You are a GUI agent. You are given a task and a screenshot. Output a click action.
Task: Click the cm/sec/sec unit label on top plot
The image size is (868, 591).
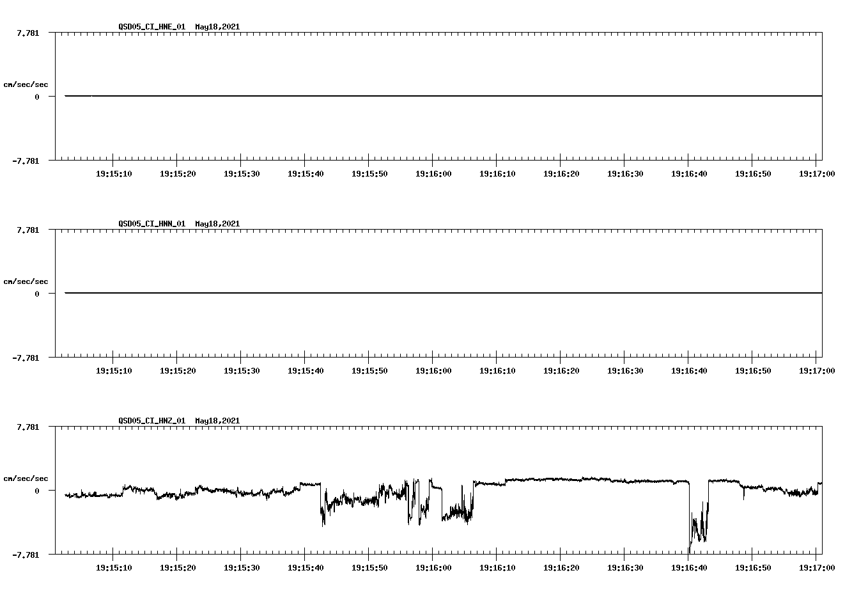click(27, 84)
